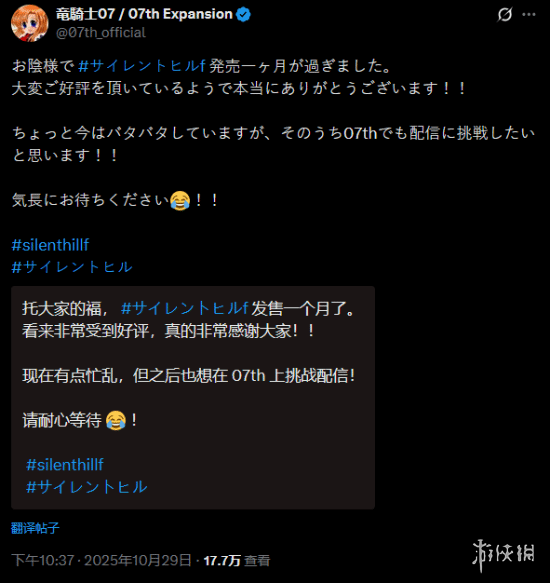Click the 翻译帖子 translate post link

35,528
